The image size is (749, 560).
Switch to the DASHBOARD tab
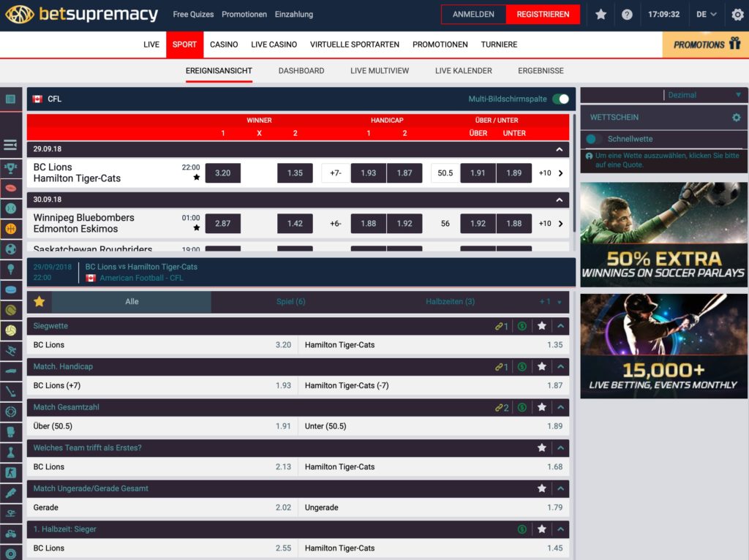point(301,71)
